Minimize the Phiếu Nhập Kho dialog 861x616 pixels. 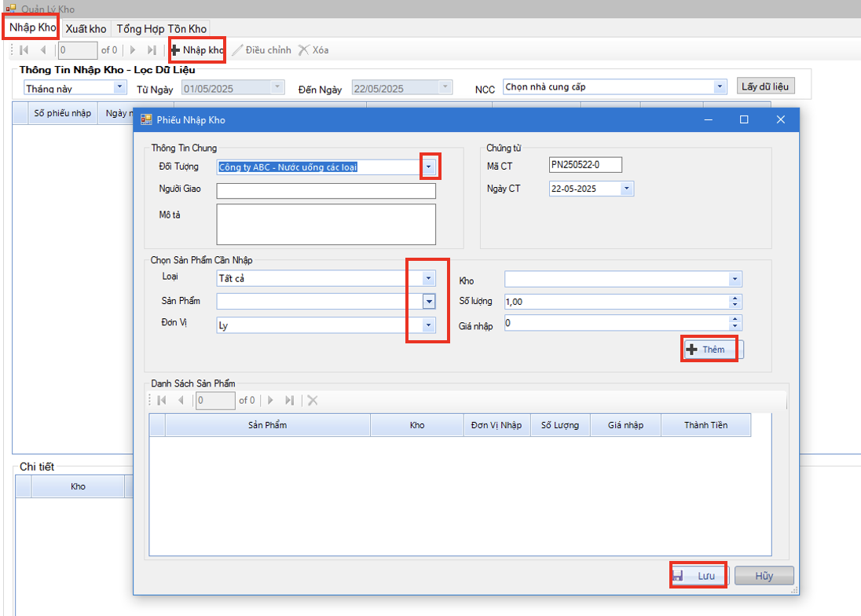pos(709,119)
